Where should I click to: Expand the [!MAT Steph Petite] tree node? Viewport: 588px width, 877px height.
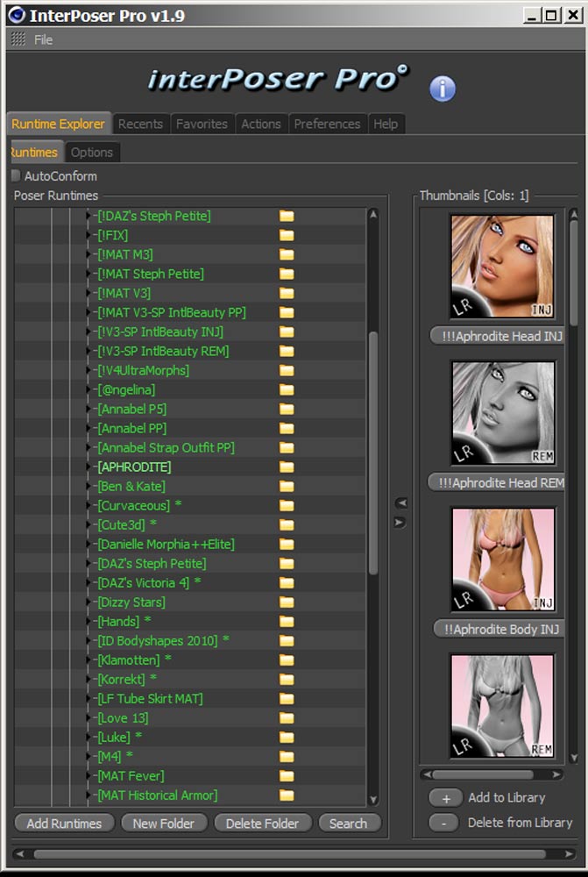click(89, 274)
